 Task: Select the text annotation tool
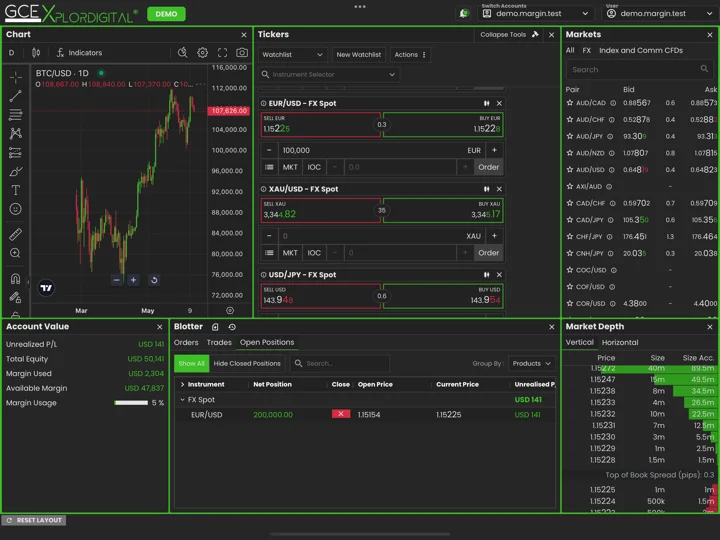(16, 190)
